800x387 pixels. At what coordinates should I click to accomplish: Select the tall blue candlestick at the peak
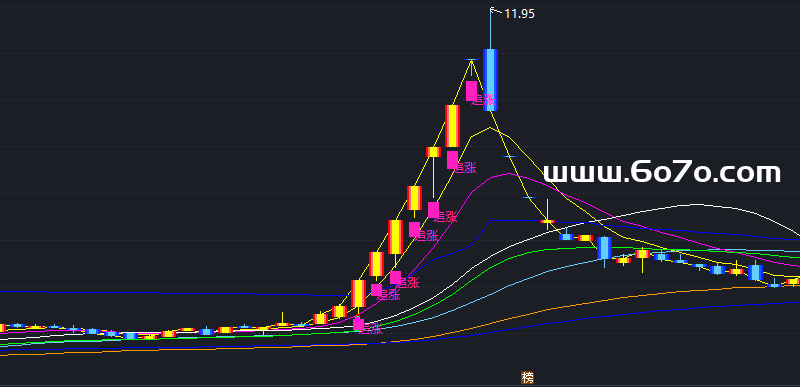(x=490, y=80)
